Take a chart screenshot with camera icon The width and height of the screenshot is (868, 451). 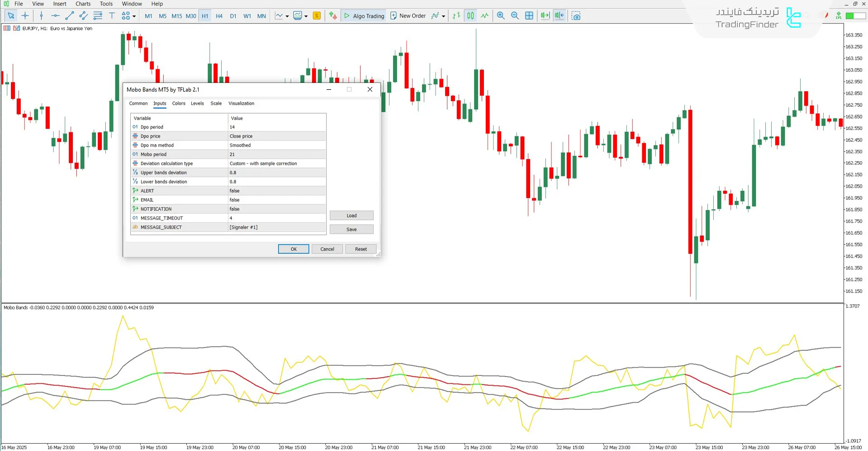click(576, 16)
